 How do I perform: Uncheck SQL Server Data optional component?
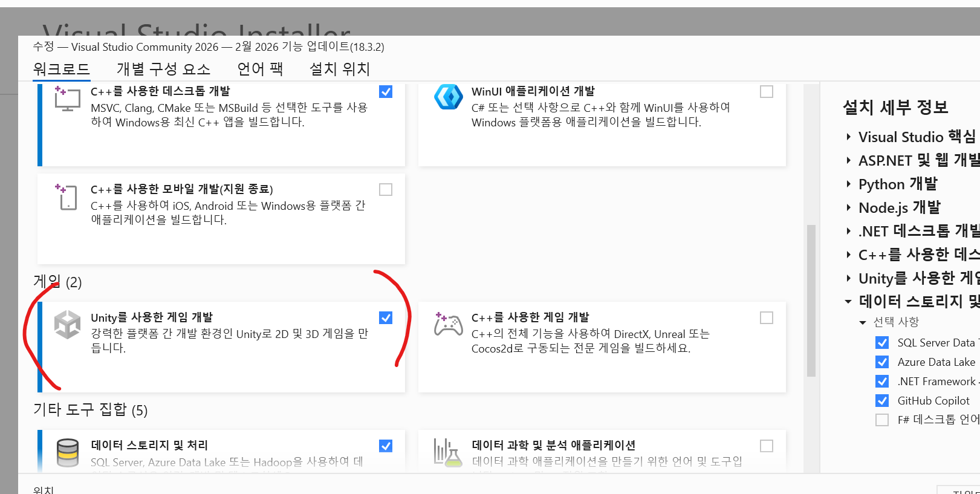[x=882, y=343]
